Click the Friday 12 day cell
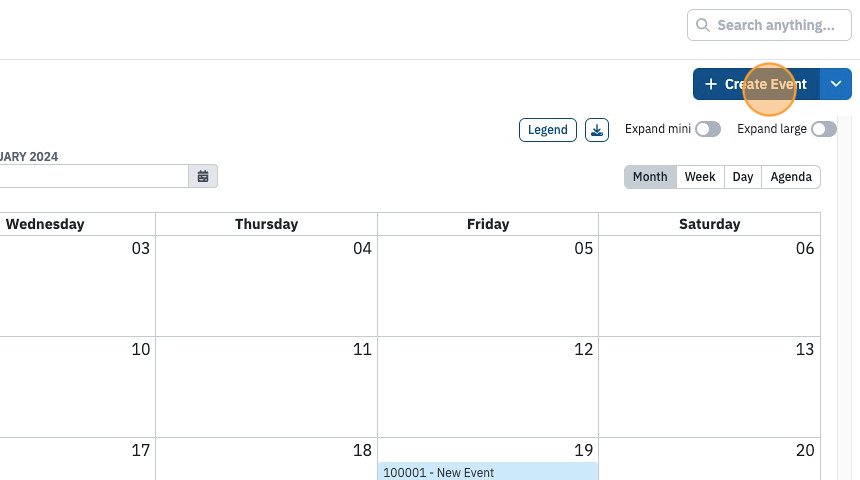The height and width of the screenshot is (480, 860). click(x=488, y=387)
